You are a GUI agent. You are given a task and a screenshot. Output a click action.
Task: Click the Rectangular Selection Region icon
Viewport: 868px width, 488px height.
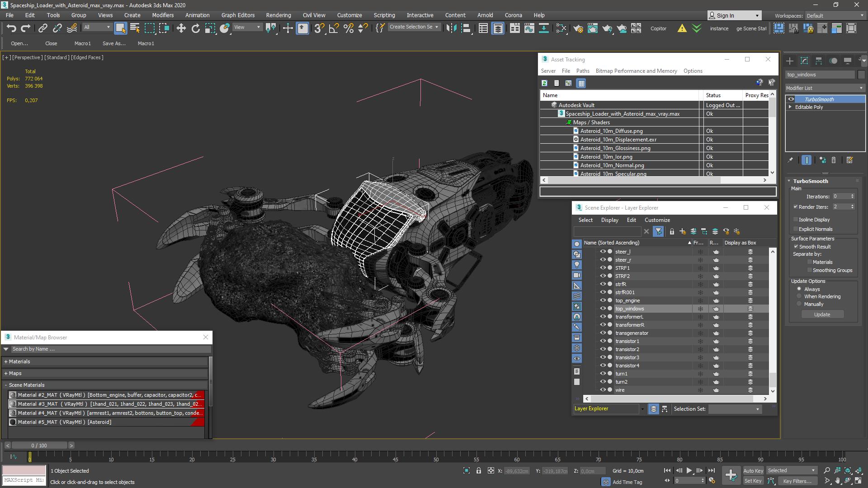149,28
